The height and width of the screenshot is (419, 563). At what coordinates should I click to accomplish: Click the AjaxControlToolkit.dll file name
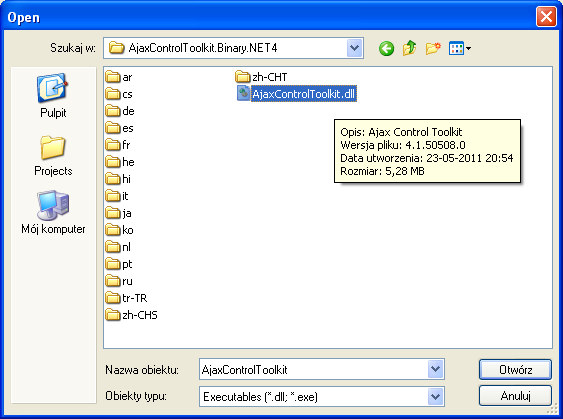[x=303, y=94]
